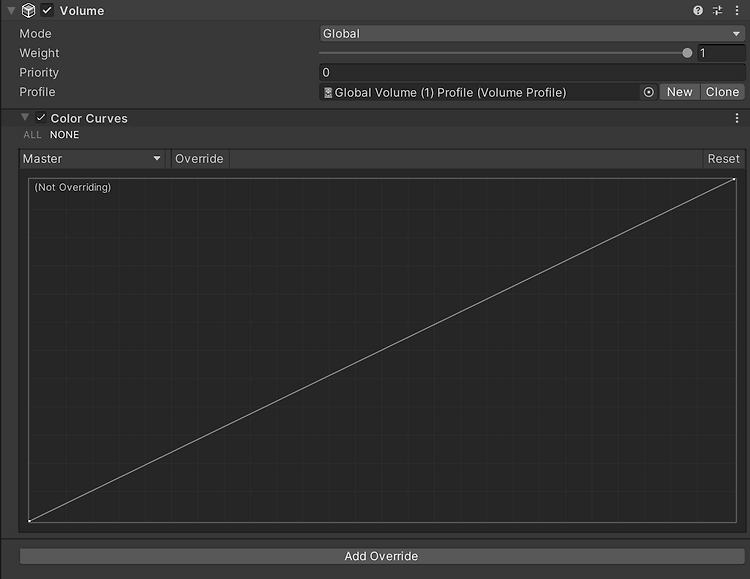Collapse the Color Curves foldout arrow
Viewport: 750px width, 579px height.
pos(25,117)
